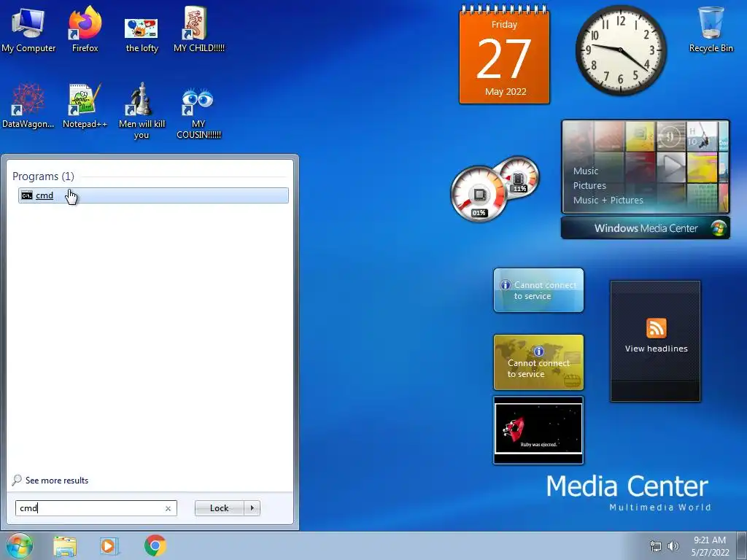
Task: Click the Programs (1) group header
Action: [x=43, y=176]
